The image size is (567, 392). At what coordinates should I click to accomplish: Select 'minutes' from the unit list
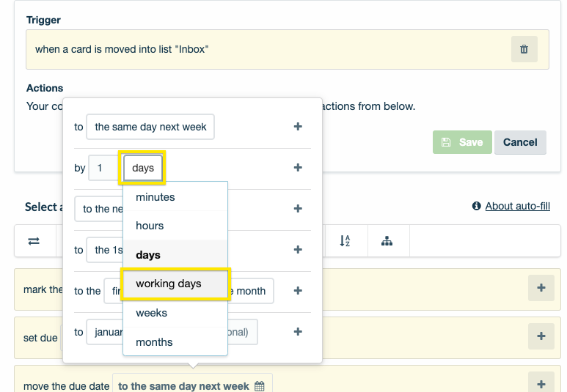[x=175, y=197]
